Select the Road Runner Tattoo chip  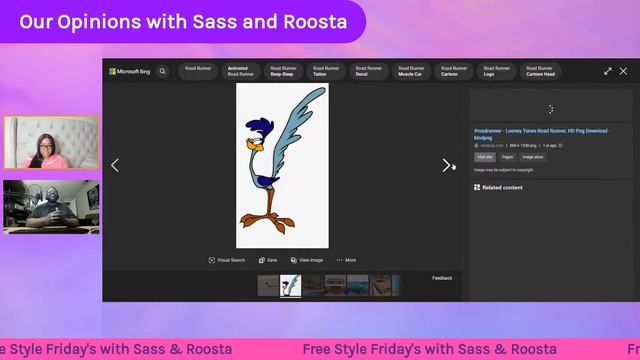click(326, 71)
